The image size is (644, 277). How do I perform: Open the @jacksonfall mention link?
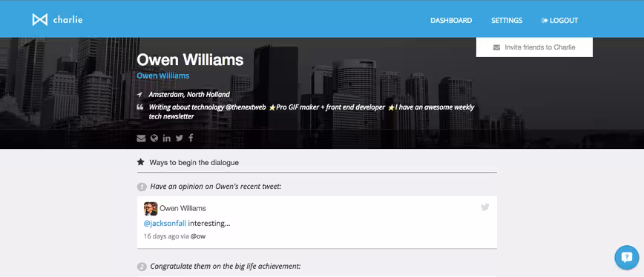tap(165, 224)
